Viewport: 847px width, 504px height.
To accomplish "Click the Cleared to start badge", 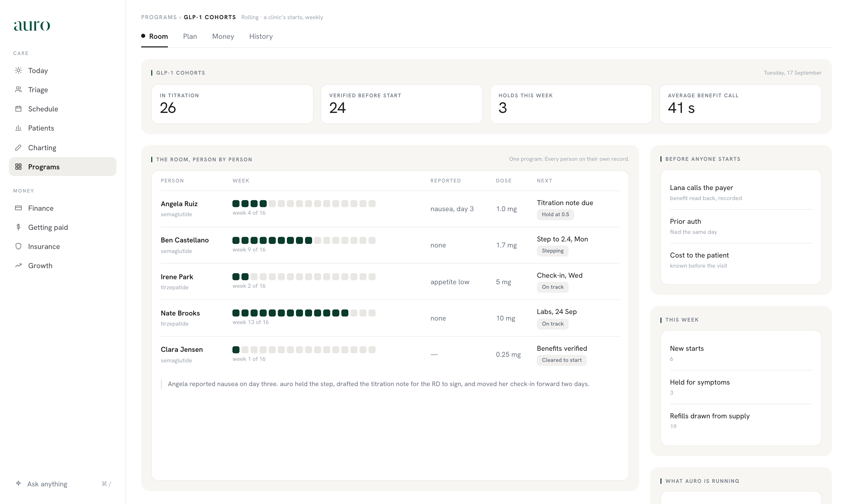I will point(561,360).
